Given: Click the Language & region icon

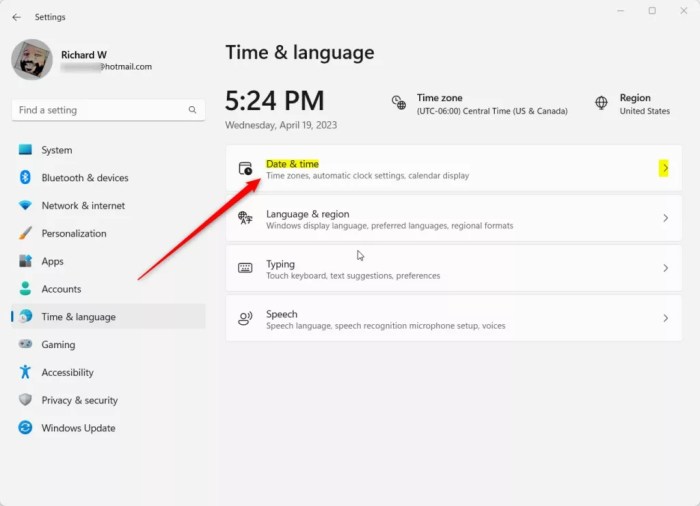Looking at the screenshot, I should [x=245, y=218].
